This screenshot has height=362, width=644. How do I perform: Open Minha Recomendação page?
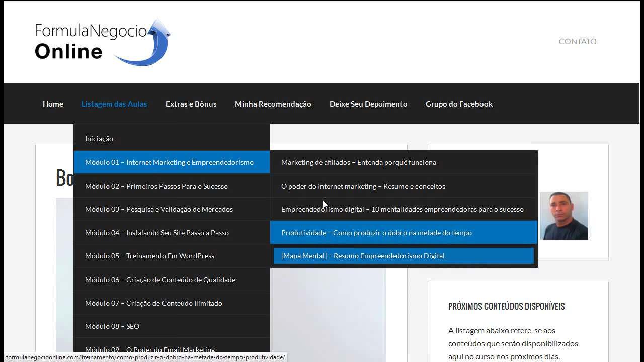tap(273, 104)
